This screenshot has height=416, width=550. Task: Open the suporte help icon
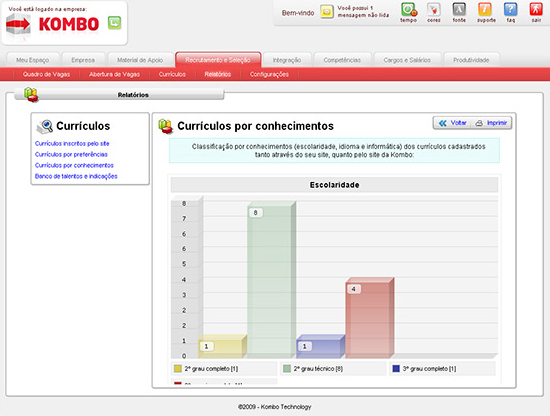(x=485, y=9)
